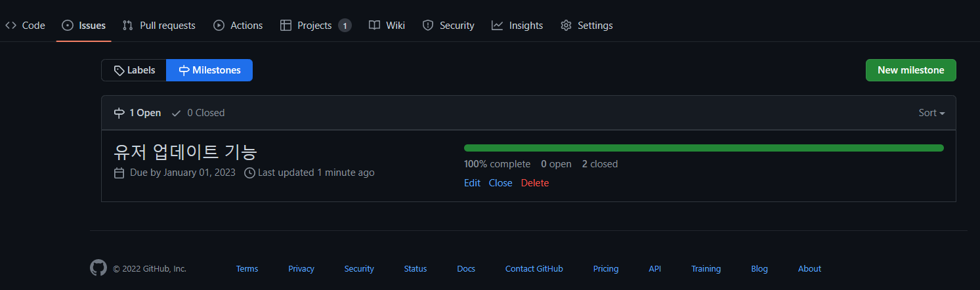Viewport: 980px width, 290px height.
Task: Click the Insights graph icon
Action: (x=497, y=26)
